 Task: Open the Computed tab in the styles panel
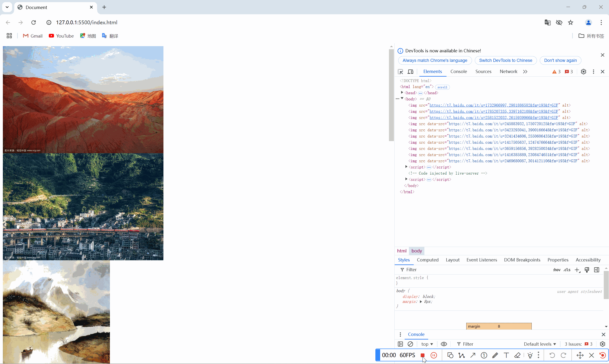pos(428,260)
